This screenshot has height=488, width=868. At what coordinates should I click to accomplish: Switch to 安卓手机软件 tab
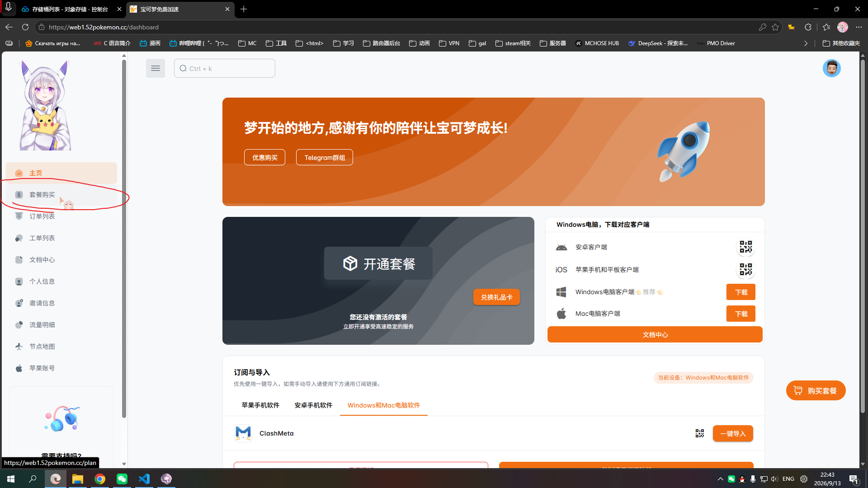[313, 405]
